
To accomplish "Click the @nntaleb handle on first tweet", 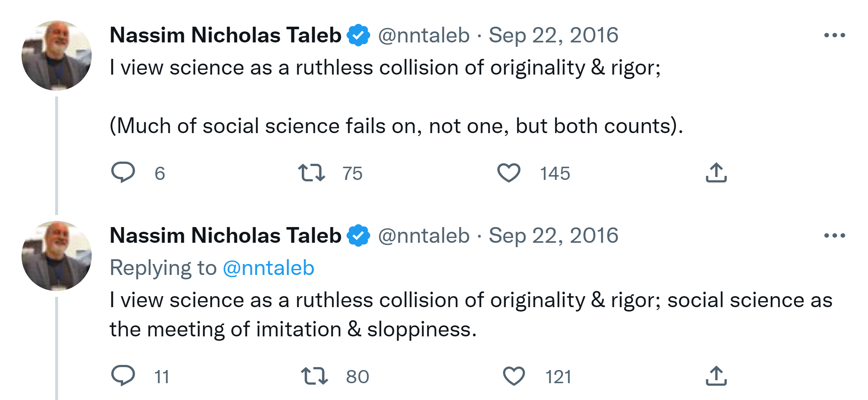I will [424, 35].
